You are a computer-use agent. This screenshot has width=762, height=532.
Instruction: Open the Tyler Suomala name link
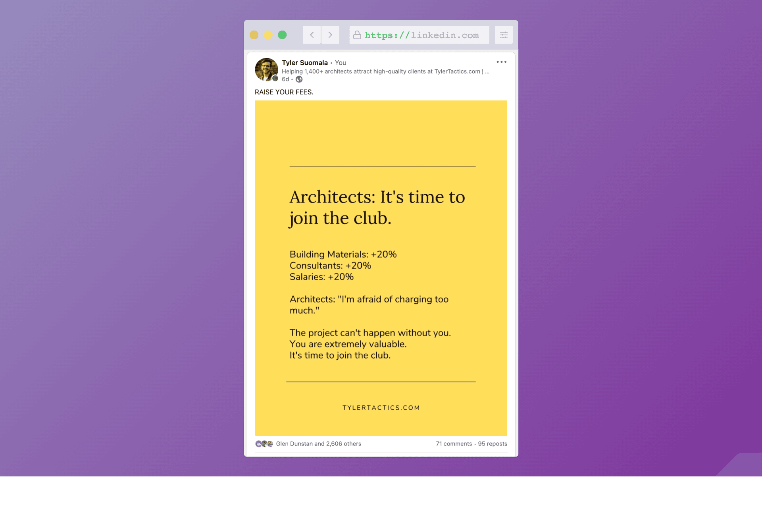click(304, 63)
